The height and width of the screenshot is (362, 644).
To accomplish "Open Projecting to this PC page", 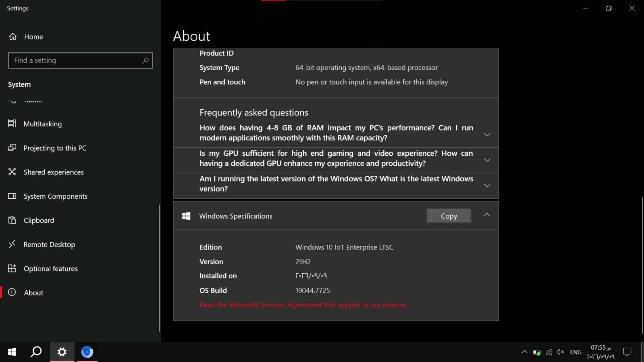I will click(55, 148).
